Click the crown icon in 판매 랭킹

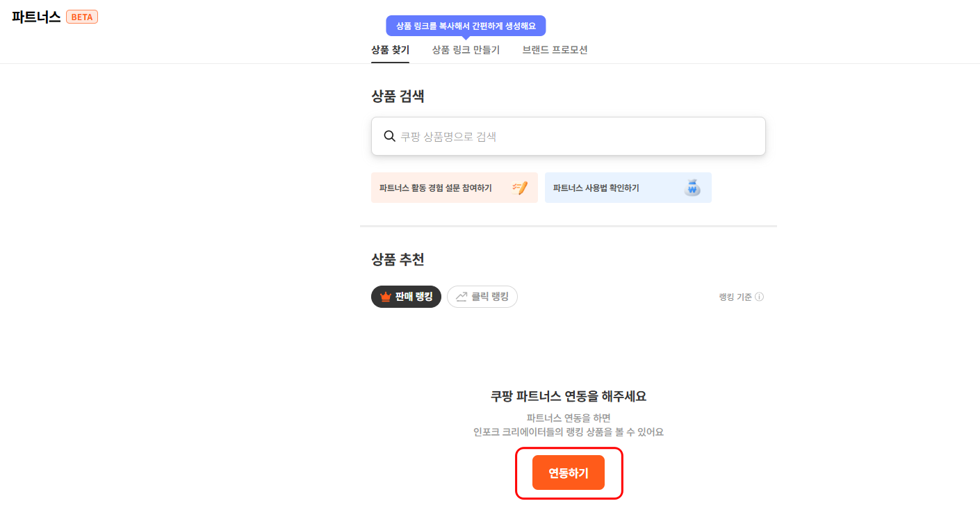[x=386, y=297]
